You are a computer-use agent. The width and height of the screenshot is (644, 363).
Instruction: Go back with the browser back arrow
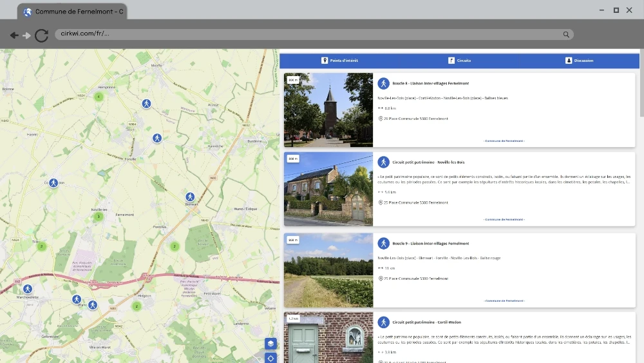14,35
